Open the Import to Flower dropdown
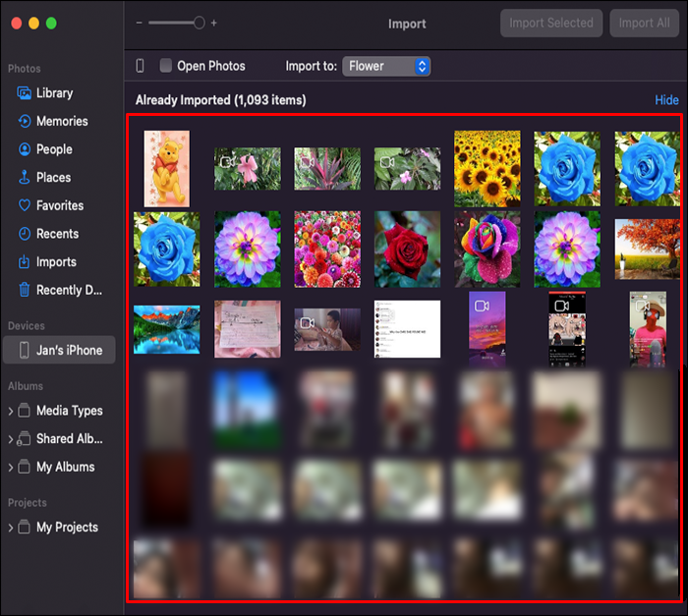The image size is (688, 616). pos(386,66)
